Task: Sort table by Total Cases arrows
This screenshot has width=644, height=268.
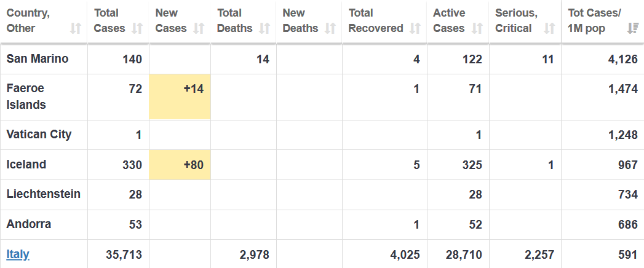Action: coord(137,28)
